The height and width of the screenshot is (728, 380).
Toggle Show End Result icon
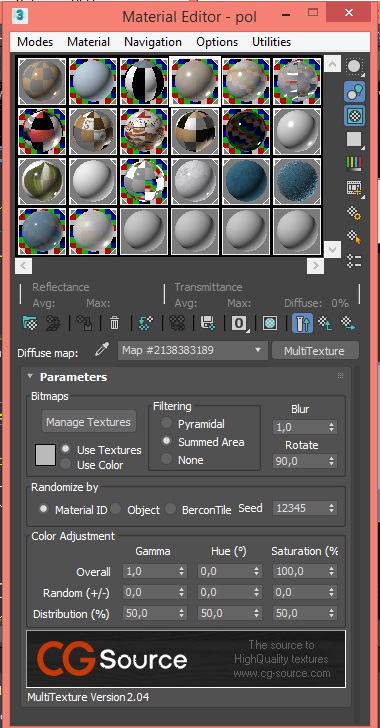pyautogui.click(x=302, y=323)
